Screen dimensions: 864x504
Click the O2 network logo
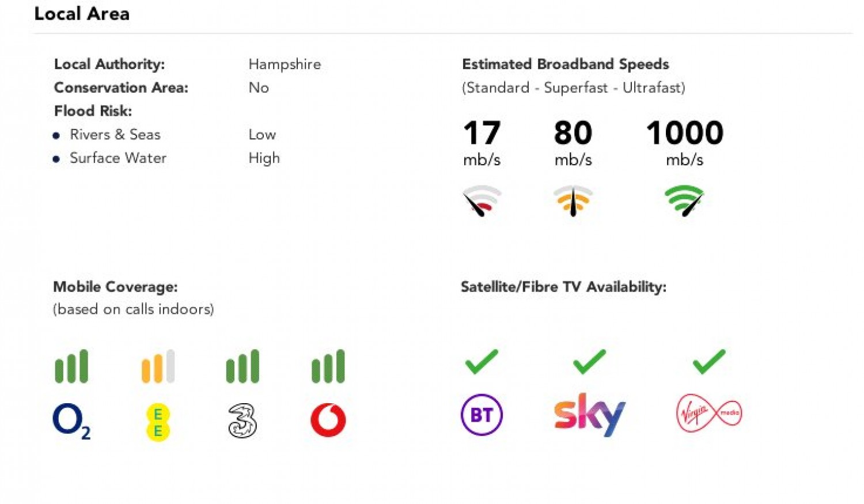tap(71, 420)
